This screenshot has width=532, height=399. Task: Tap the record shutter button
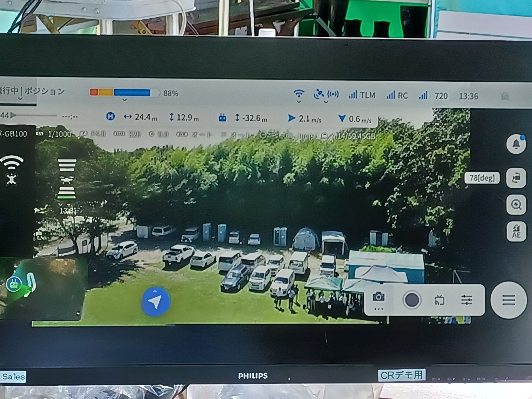pos(412,300)
